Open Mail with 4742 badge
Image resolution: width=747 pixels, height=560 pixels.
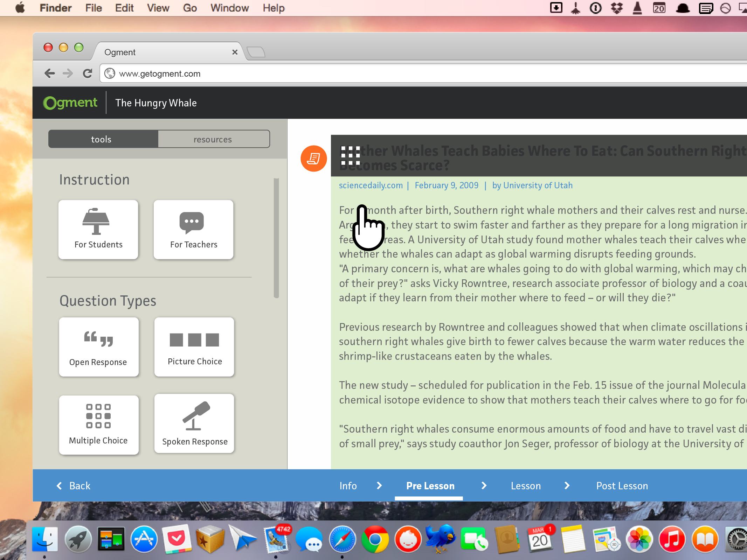pyautogui.click(x=277, y=540)
